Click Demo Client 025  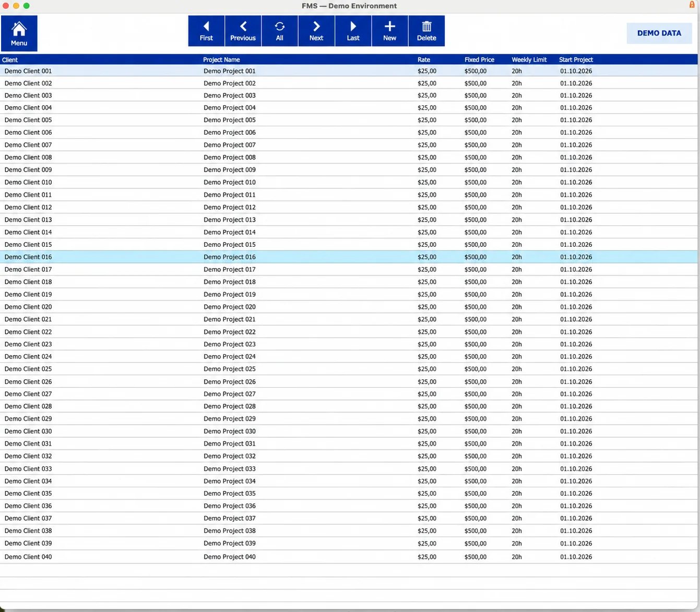[x=28, y=369]
